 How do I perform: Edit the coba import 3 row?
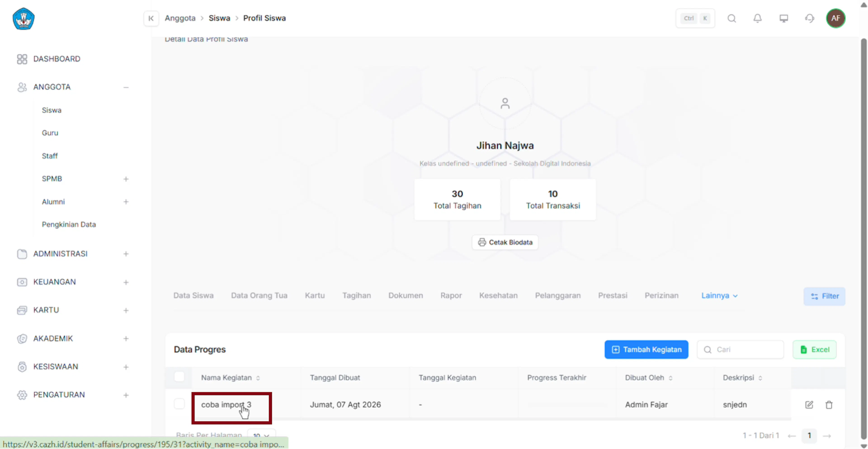click(x=809, y=404)
